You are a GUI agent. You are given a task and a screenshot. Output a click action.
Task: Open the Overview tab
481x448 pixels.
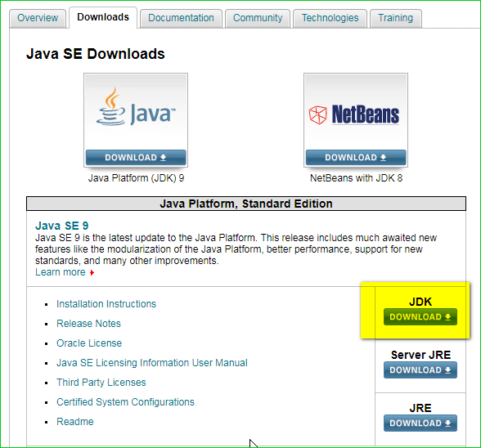tap(38, 18)
